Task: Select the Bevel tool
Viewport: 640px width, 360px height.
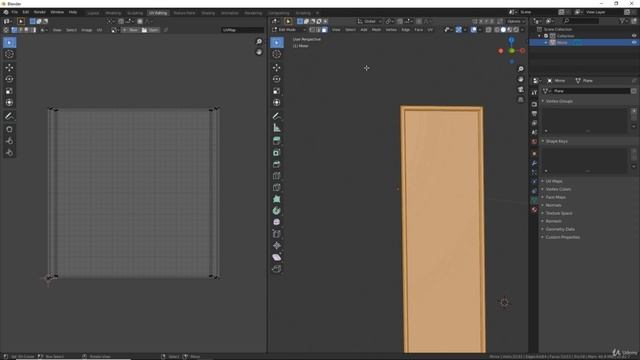Action: (x=277, y=164)
